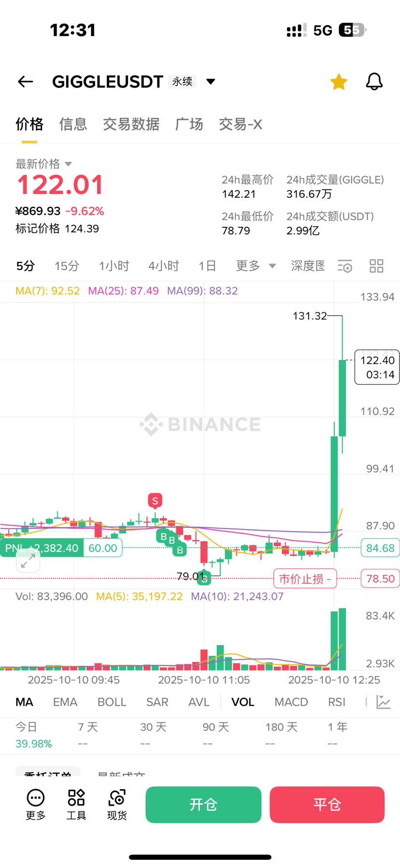Open chart settings icon
This screenshot has width=400, height=868.
point(345,266)
